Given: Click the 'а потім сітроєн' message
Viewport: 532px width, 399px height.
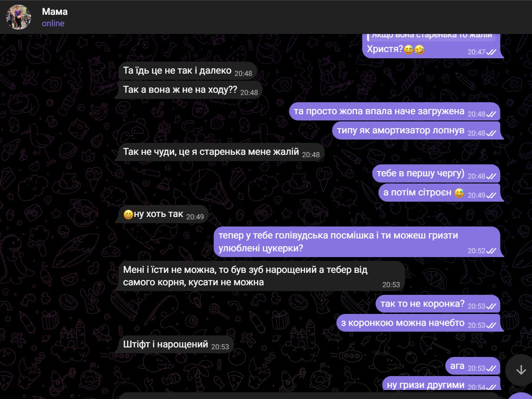Looking at the screenshot, I should 439,193.
